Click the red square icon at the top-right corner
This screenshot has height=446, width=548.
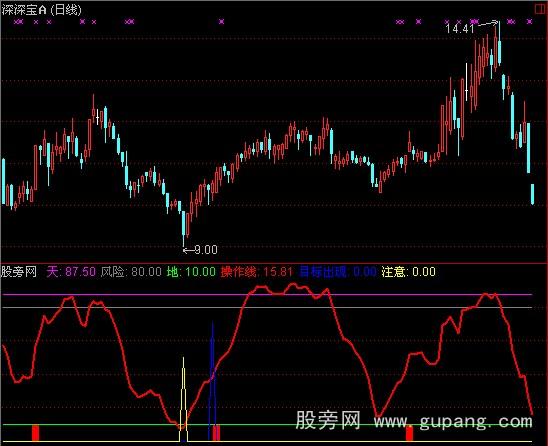coord(541,9)
